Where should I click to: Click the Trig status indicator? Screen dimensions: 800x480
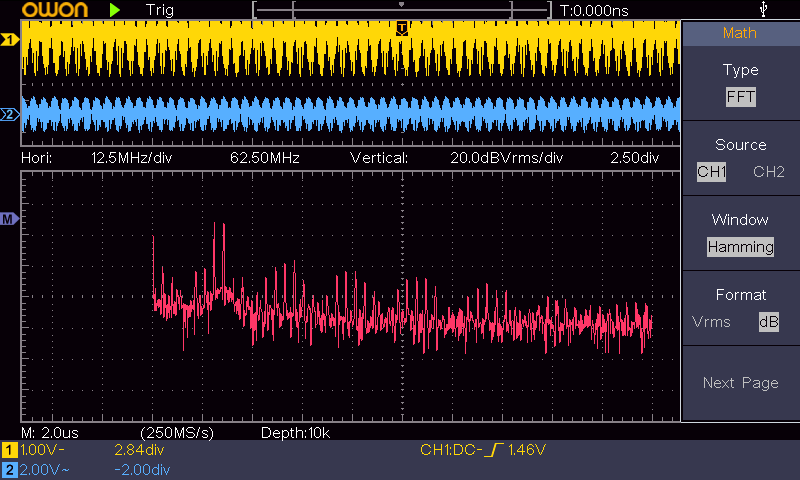160,10
